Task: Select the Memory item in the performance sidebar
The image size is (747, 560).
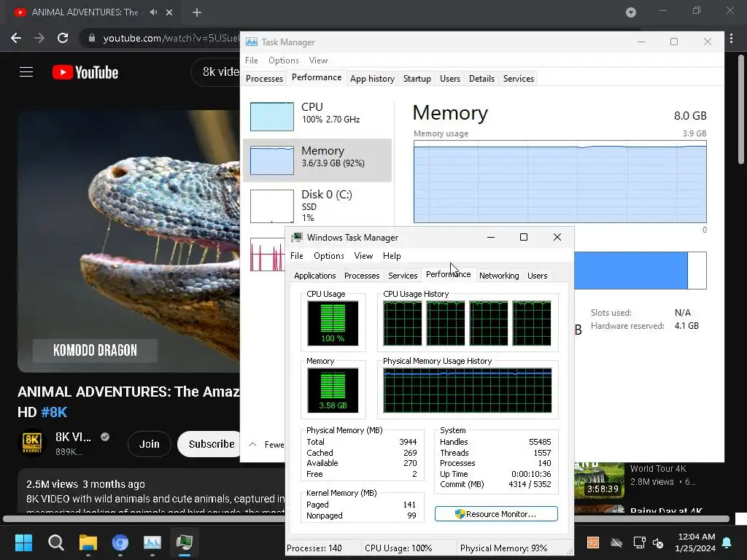Action: coord(317,160)
